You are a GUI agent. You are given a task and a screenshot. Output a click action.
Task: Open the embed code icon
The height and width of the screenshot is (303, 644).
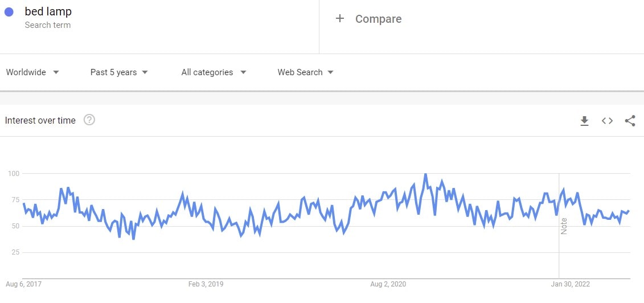pyautogui.click(x=607, y=121)
